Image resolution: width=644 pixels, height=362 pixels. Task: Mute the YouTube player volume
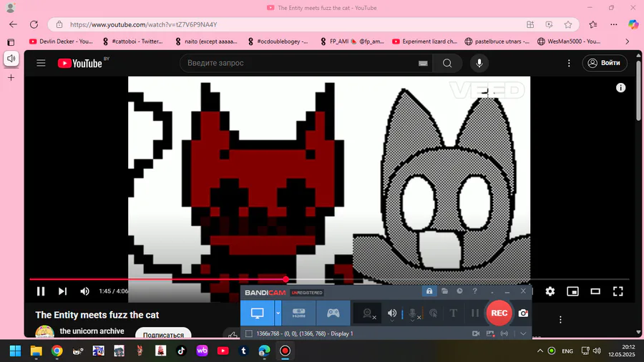coord(84,291)
